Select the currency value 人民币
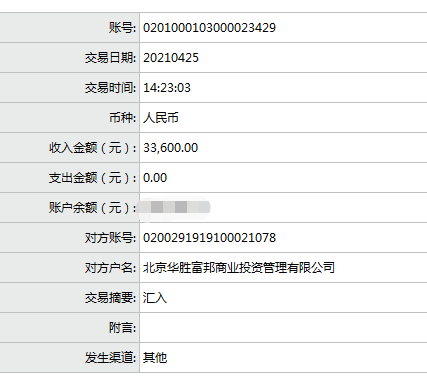This screenshot has height=386, width=427. pos(161,118)
